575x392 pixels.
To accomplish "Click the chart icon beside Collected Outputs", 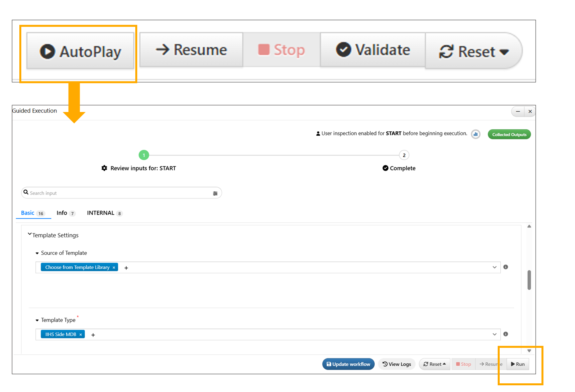I will (x=476, y=134).
